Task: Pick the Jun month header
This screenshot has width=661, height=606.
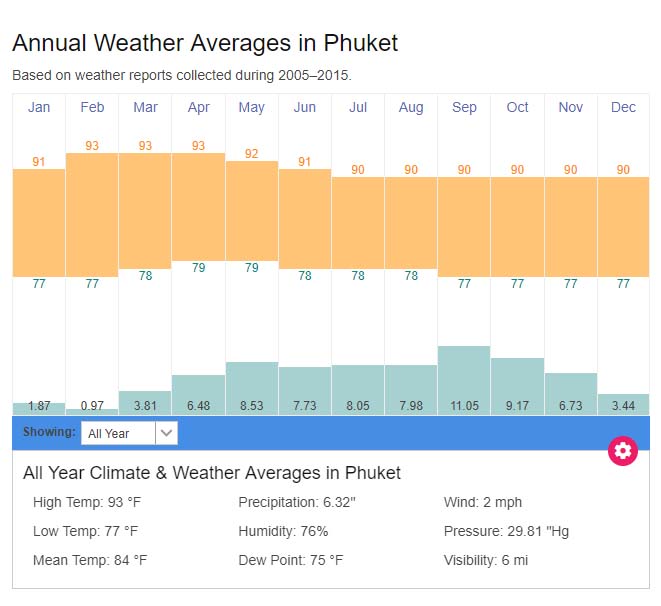Action: click(305, 108)
